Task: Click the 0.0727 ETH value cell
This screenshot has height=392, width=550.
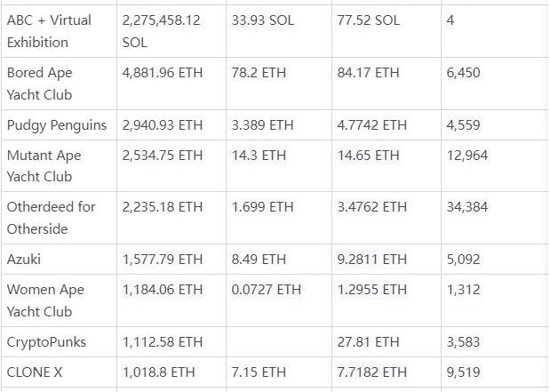Action: pyautogui.click(x=266, y=290)
